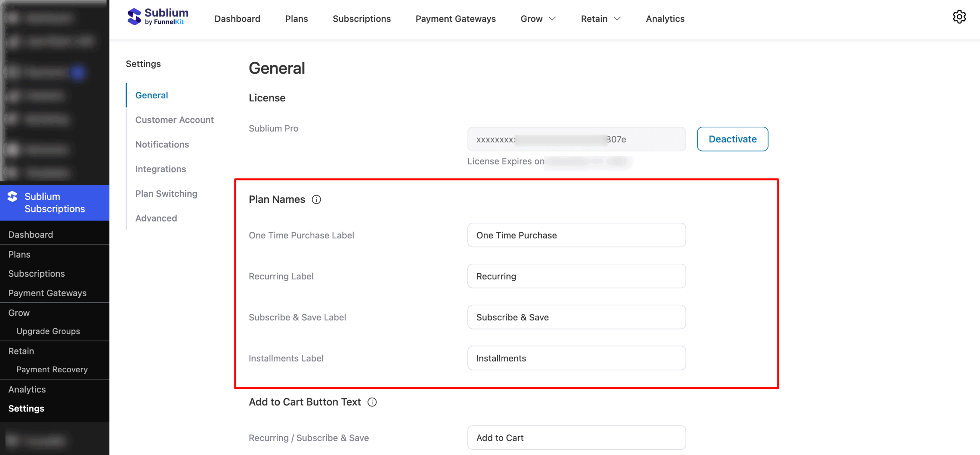Screen dimensions: 980x455
Task: Open the Plan Switching settings tab
Action: point(166,194)
